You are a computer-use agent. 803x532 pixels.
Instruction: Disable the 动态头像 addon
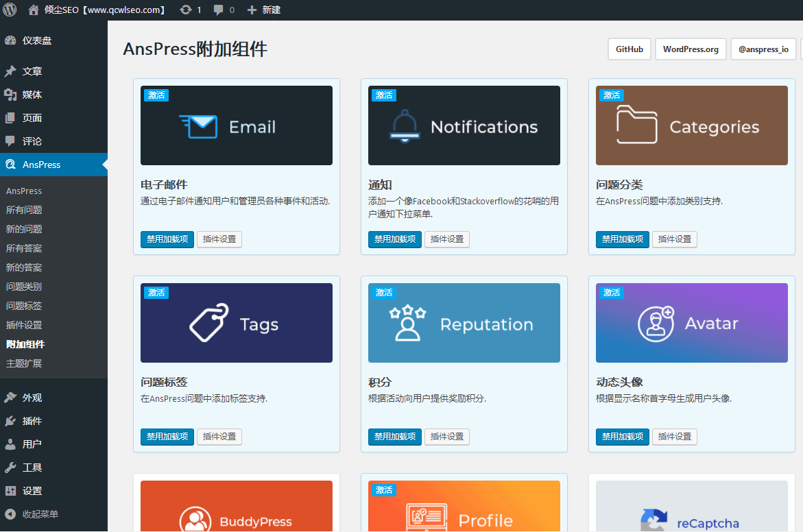pyautogui.click(x=622, y=437)
